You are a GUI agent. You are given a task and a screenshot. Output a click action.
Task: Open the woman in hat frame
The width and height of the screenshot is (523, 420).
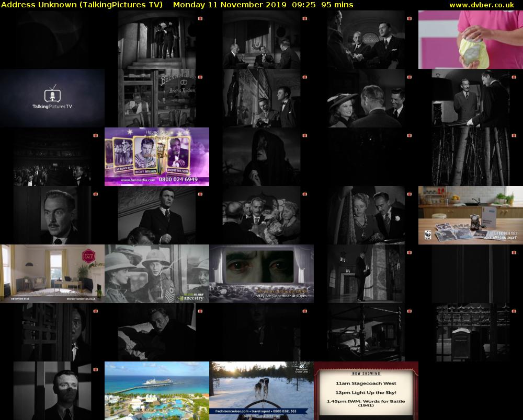pyautogui.click(x=366, y=98)
